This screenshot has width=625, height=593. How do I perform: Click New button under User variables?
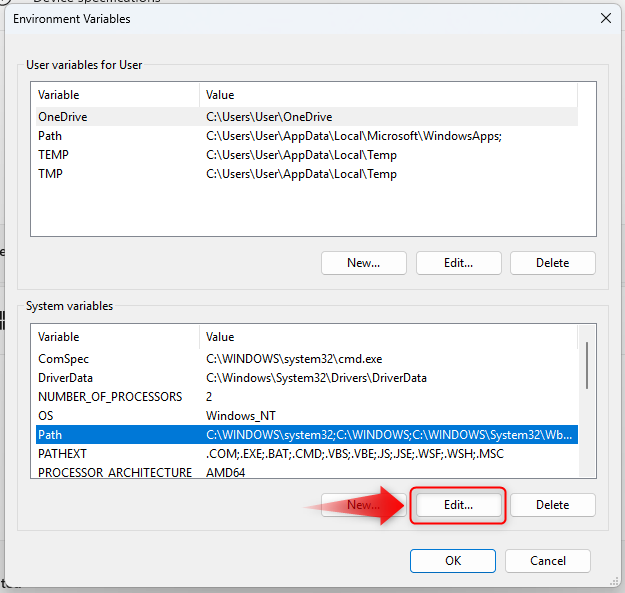[x=363, y=263]
